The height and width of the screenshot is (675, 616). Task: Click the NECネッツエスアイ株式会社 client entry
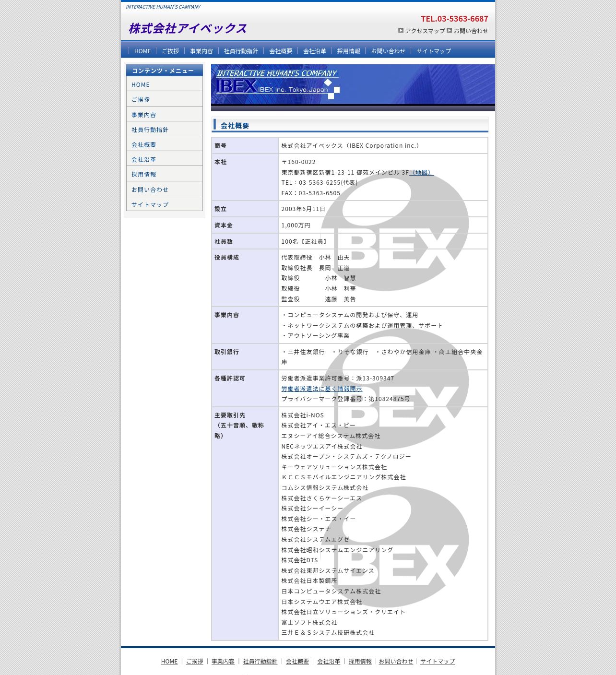click(x=322, y=446)
